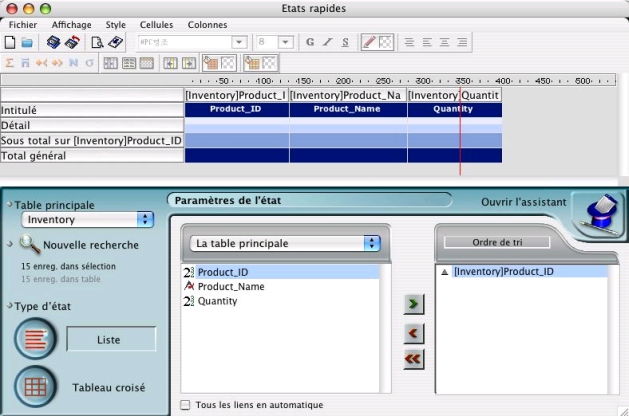Open the font name dropdown
629x416 pixels.
tap(240, 43)
